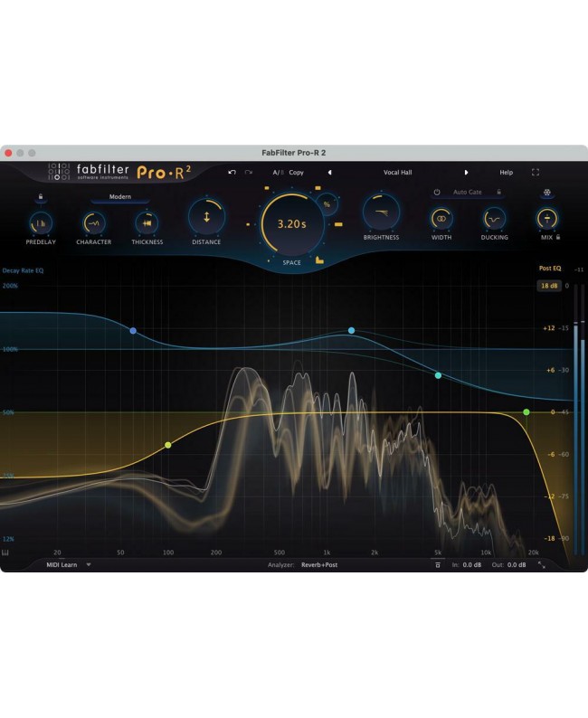Toggle the piano keyboard display icon
Image resolution: width=588 pixels, height=718 pixels.
(x=5, y=553)
